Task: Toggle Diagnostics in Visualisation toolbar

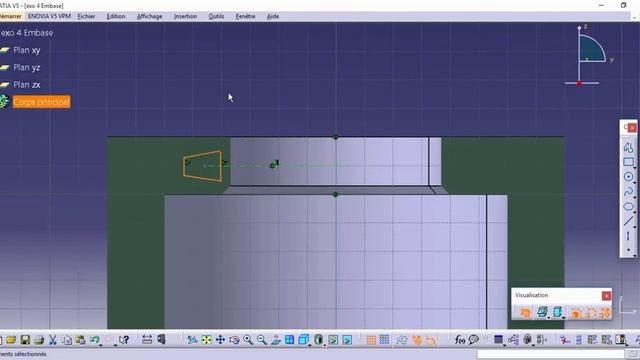Action: (576, 313)
